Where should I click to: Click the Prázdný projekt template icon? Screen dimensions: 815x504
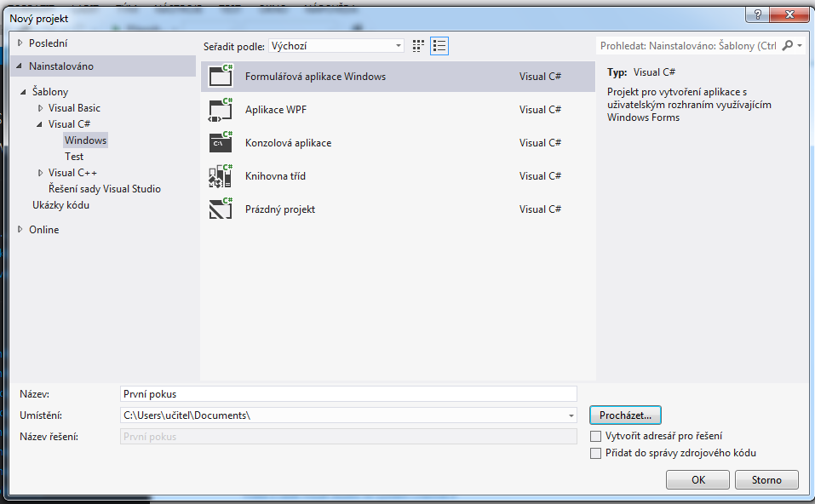(221, 209)
